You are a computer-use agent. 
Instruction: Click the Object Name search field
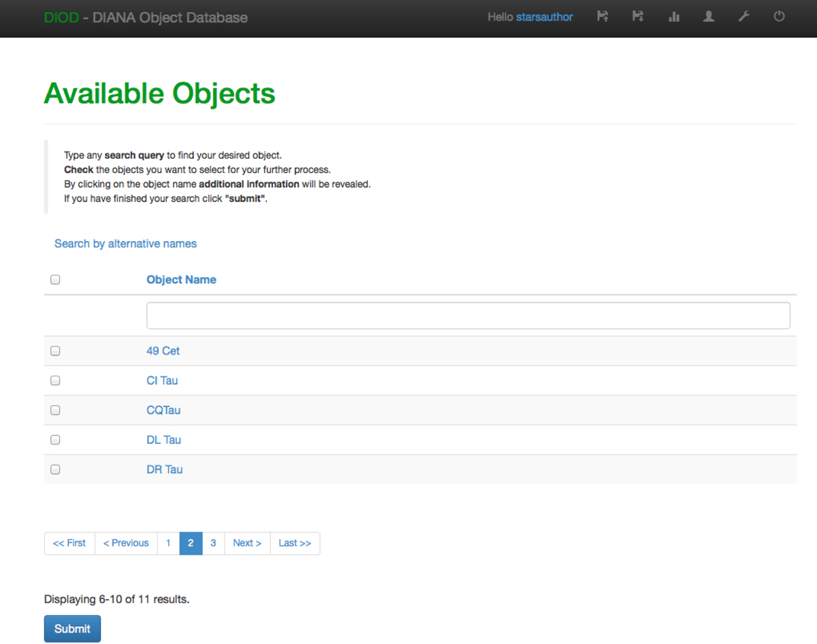468,316
